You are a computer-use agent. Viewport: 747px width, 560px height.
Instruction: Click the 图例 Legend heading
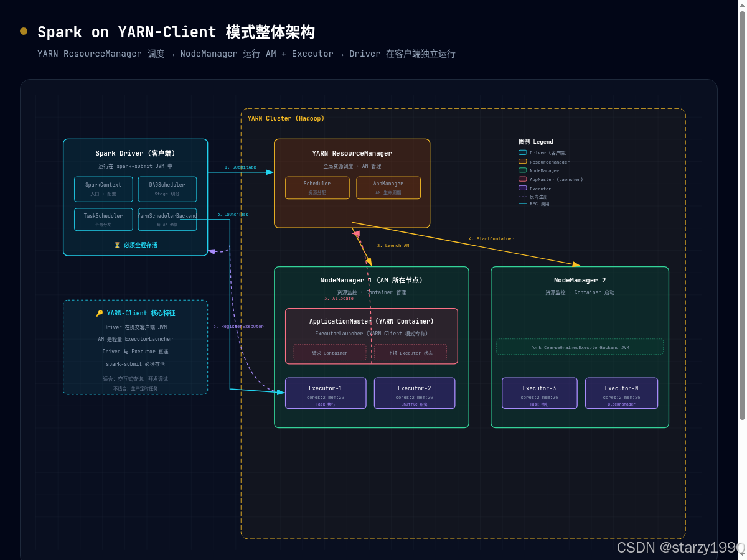tap(536, 142)
